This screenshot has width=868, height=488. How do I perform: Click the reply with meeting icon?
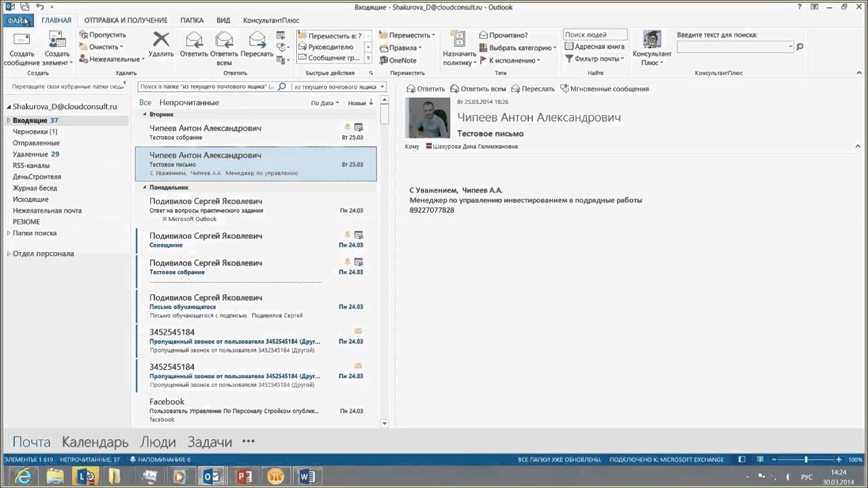(x=282, y=35)
